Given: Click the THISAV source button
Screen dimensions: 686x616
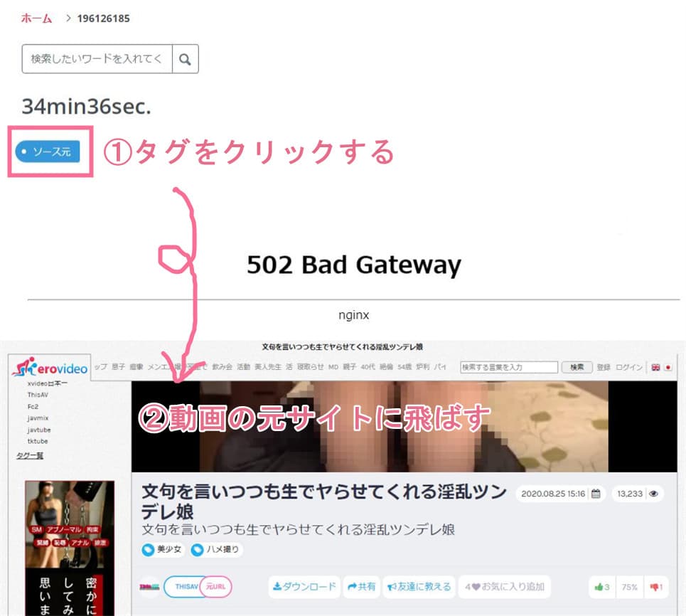Looking at the screenshot, I should pyautogui.click(x=183, y=587).
